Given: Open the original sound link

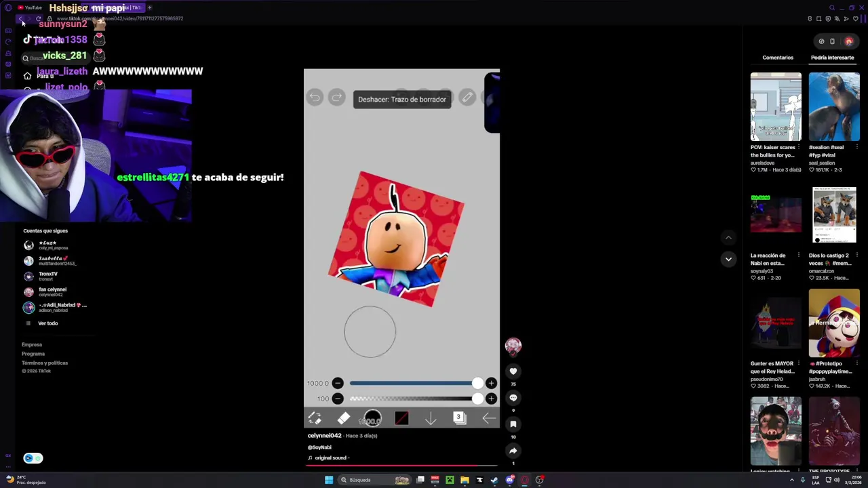Looking at the screenshot, I should 329,458.
